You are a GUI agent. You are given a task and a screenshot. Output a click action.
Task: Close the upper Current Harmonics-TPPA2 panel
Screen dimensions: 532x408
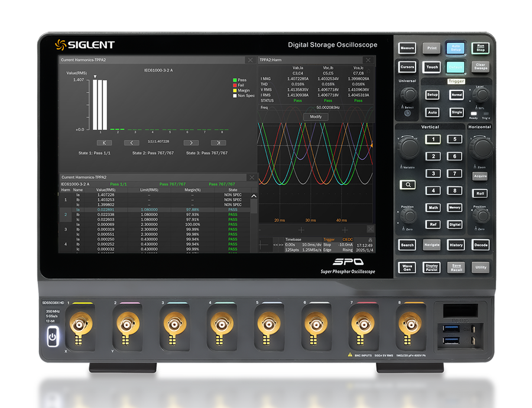pos(251,60)
